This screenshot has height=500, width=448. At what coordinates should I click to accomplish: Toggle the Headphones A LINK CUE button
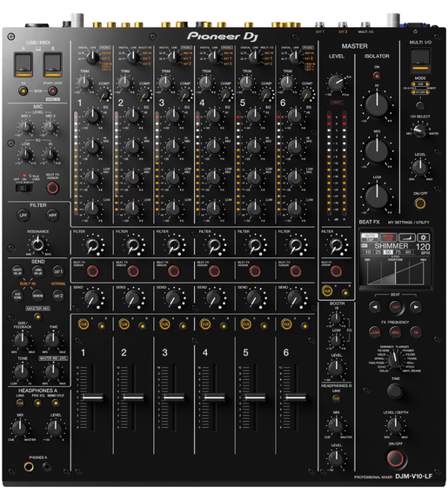click(x=20, y=403)
